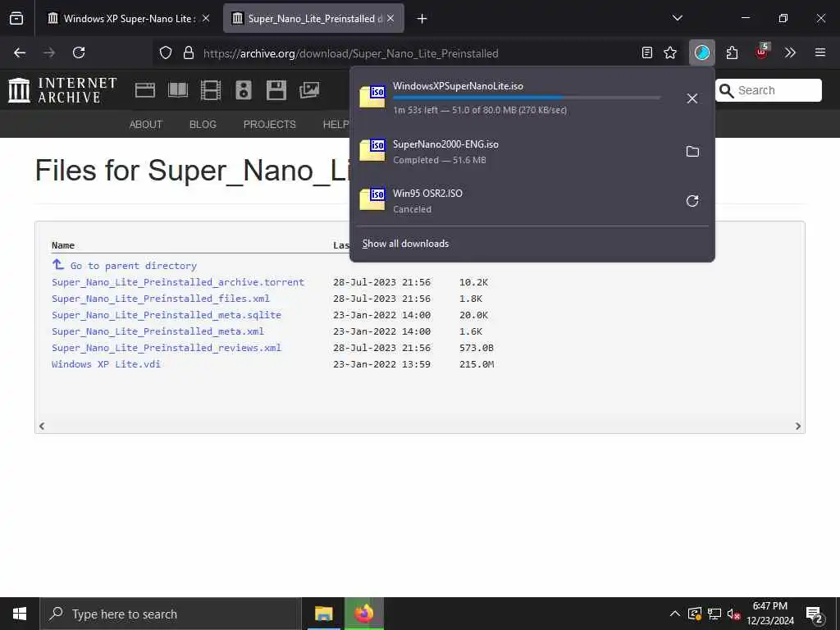Open Super_Nano_Lite_Preinstalled_files.xml link

161,299
